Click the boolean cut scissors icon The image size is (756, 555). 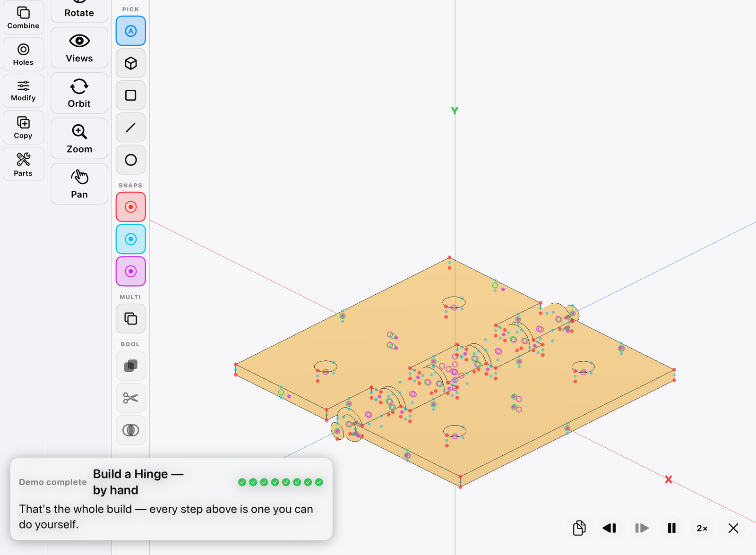131,398
